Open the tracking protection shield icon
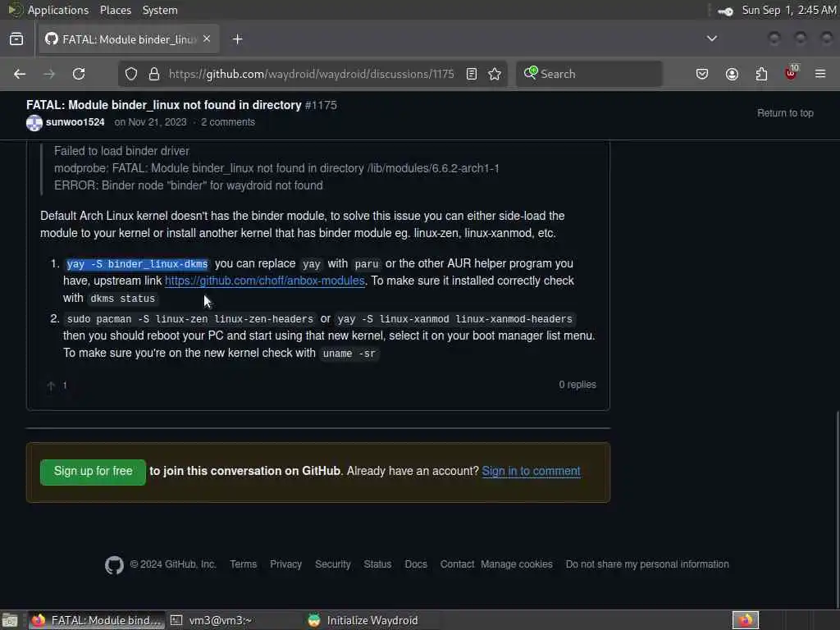The height and width of the screenshot is (630, 840). tap(131, 74)
